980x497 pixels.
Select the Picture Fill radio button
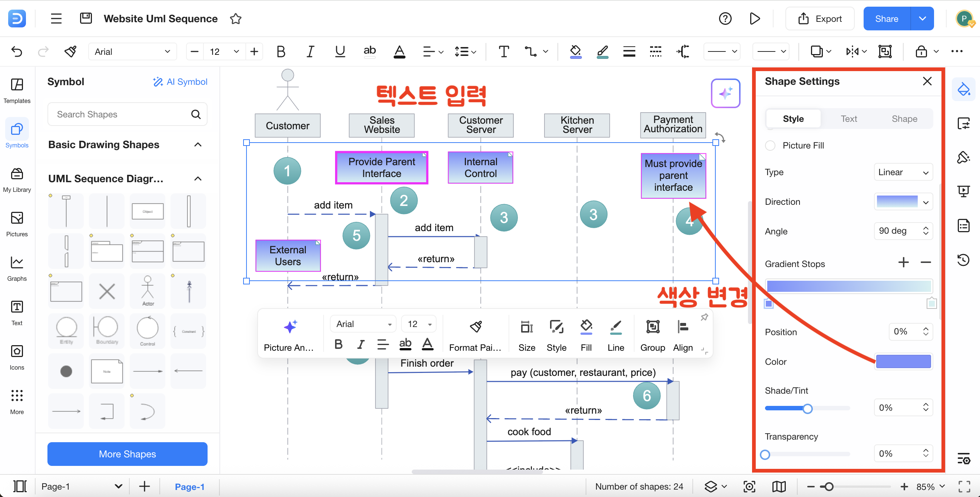point(770,145)
